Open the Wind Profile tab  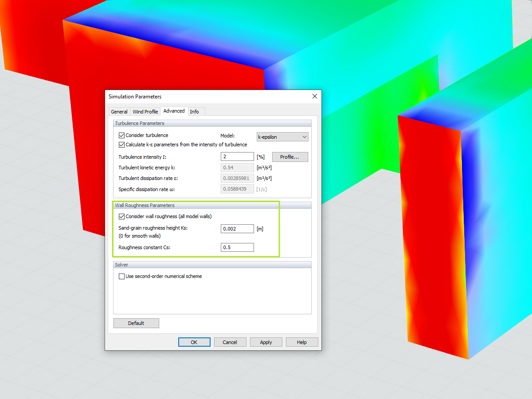click(x=145, y=111)
